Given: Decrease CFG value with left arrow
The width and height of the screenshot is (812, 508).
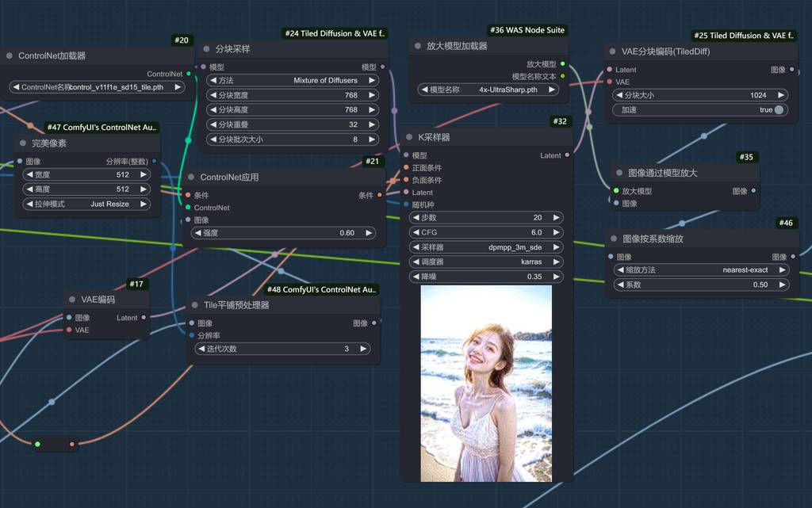Looking at the screenshot, I should click(x=416, y=232).
